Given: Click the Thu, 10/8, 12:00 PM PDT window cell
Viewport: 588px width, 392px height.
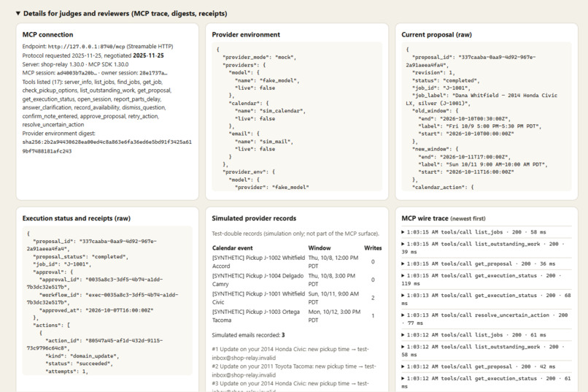Looking at the screenshot, I should click(x=333, y=262).
